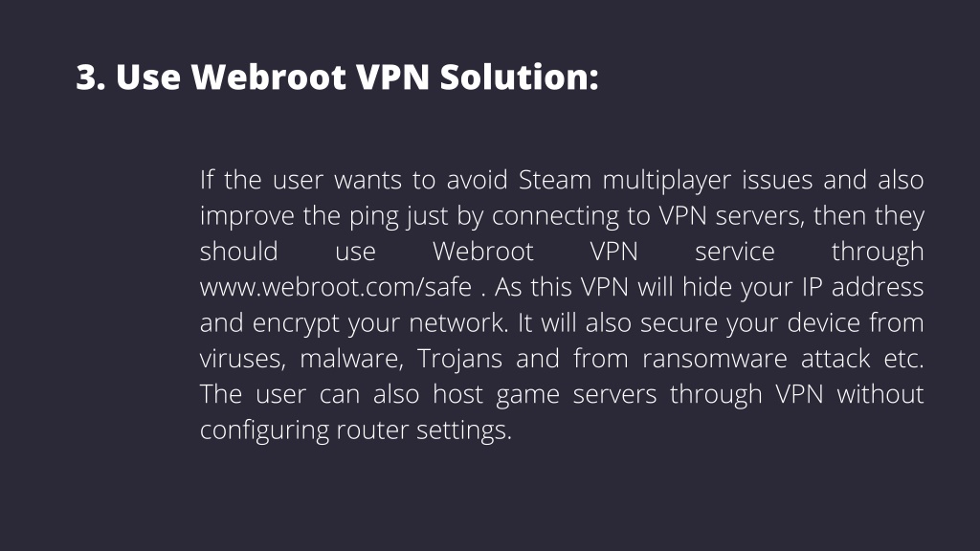Click the word "ransomware"
The image size is (980, 551).
[715, 359]
